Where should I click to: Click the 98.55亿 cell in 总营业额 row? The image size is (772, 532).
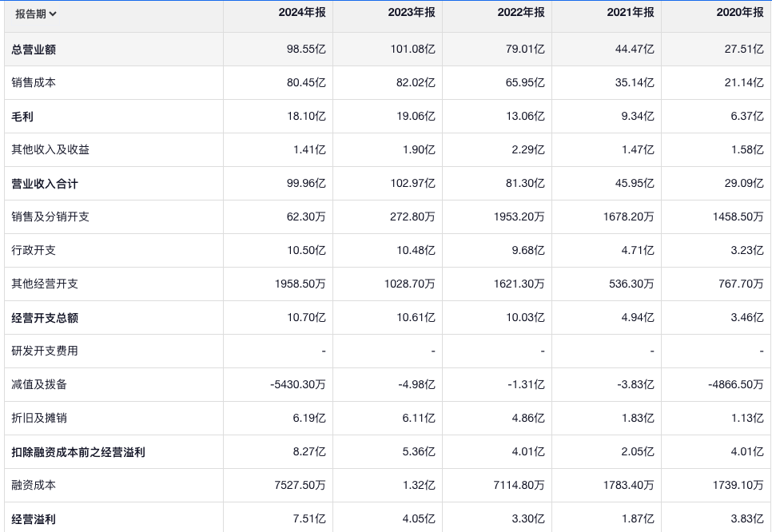click(x=306, y=50)
